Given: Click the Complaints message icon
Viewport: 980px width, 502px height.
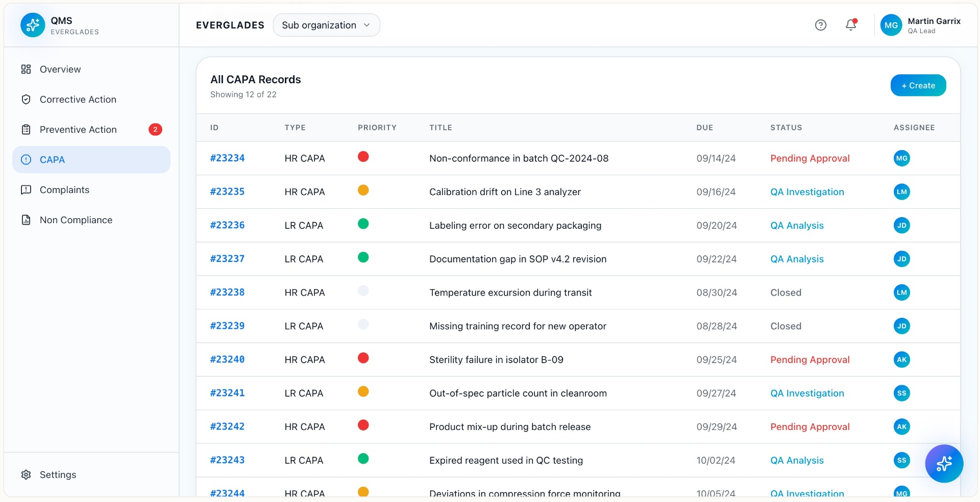Looking at the screenshot, I should [x=26, y=190].
